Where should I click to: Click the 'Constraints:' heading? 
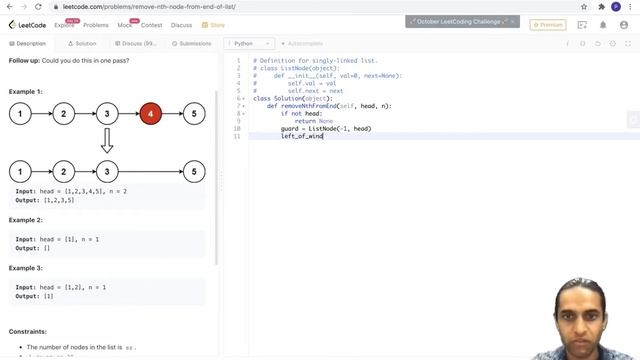click(x=27, y=332)
